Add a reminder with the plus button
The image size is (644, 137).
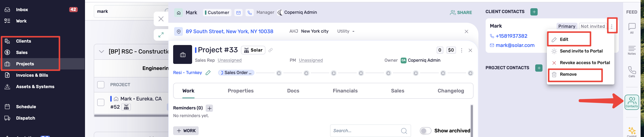209,108
